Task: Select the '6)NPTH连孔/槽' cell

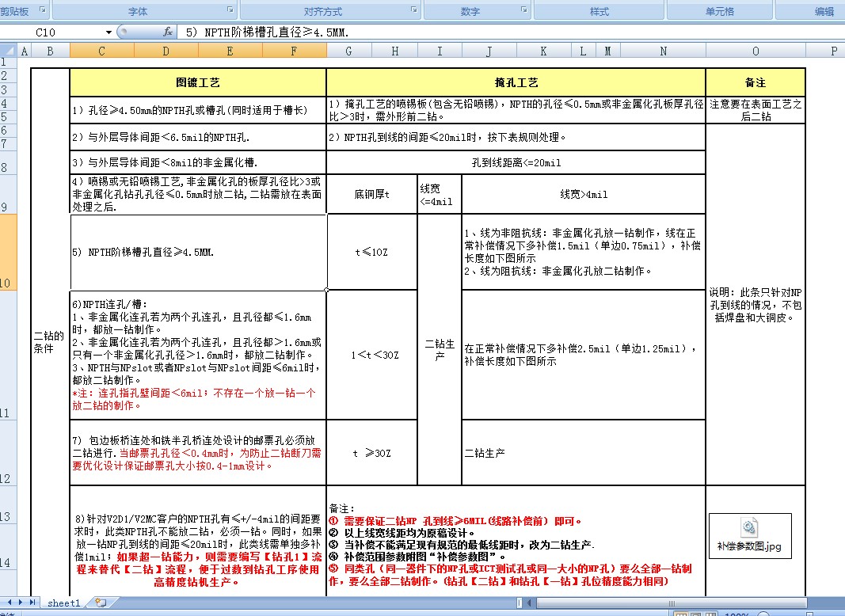Action: tap(198, 356)
